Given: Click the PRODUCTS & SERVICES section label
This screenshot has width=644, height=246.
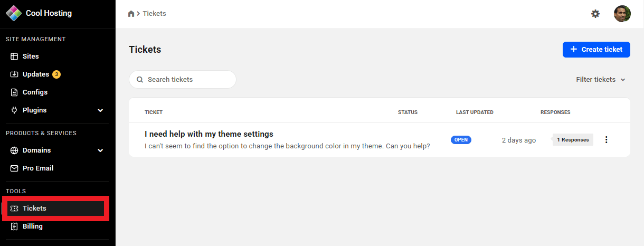Looking at the screenshot, I should click(41, 133).
